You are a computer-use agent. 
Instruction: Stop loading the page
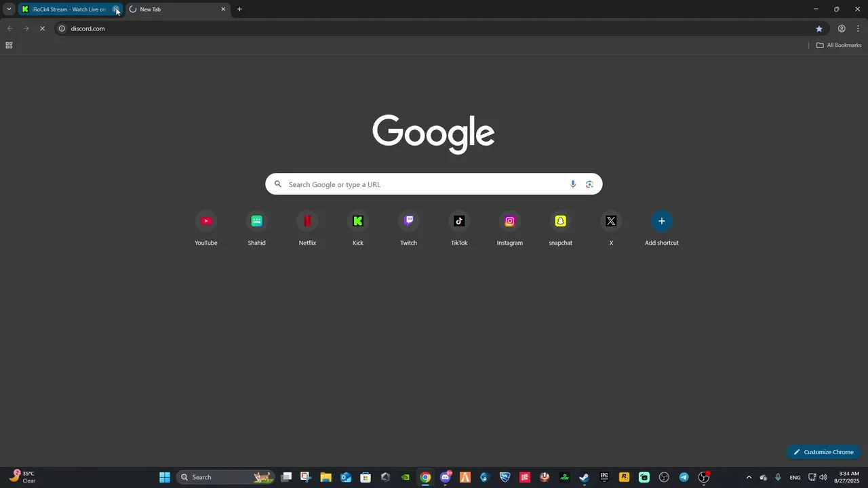42,28
